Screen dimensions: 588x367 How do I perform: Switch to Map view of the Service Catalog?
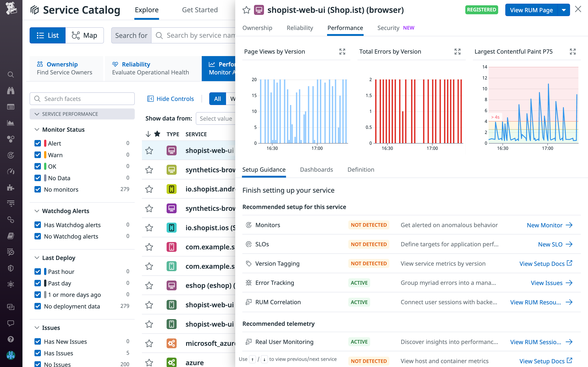[x=85, y=35]
